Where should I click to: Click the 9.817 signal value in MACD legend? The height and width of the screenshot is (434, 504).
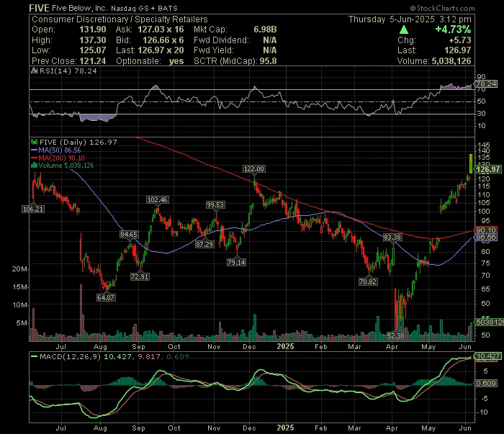(148, 356)
